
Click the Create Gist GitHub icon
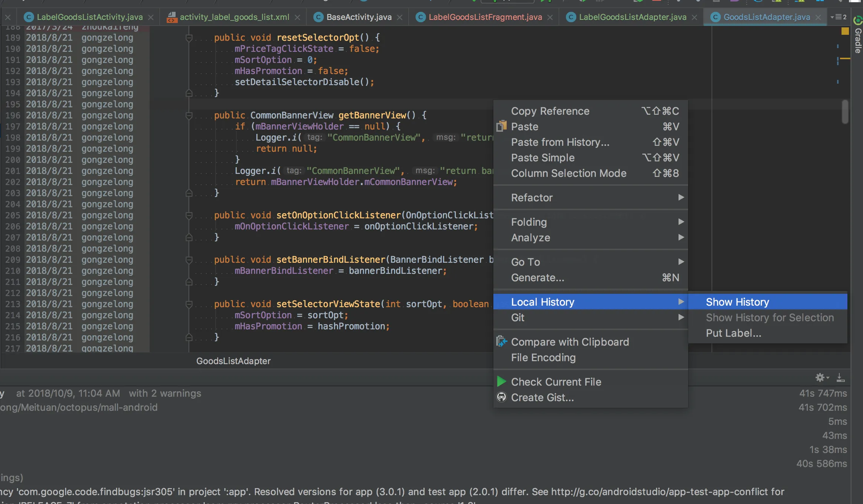tap(501, 397)
